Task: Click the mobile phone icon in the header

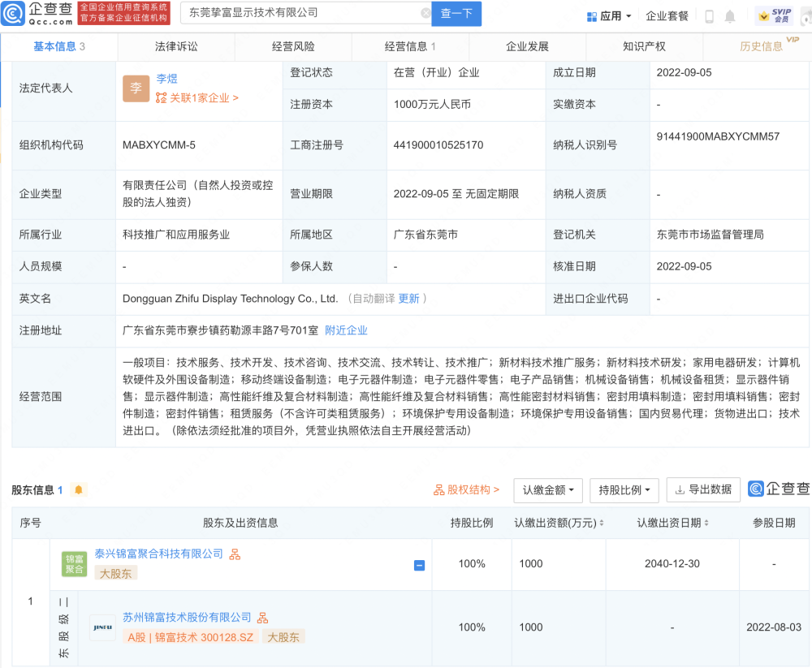Action: coord(709,16)
